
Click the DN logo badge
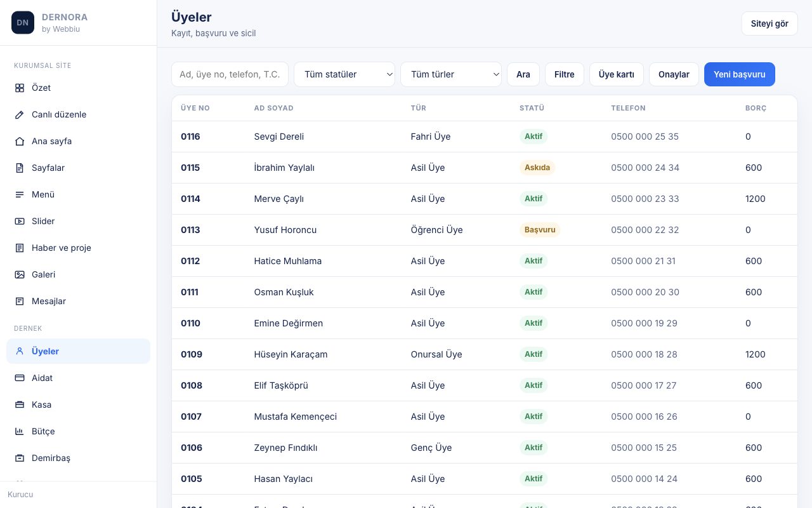point(23,23)
